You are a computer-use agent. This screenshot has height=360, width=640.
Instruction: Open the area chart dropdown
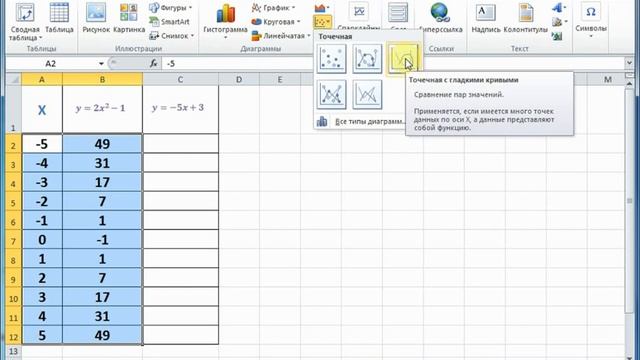322,8
